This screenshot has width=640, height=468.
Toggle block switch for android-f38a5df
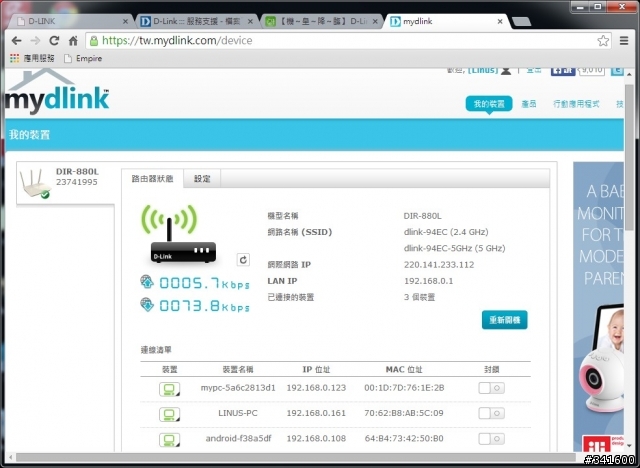coord(491,439)
